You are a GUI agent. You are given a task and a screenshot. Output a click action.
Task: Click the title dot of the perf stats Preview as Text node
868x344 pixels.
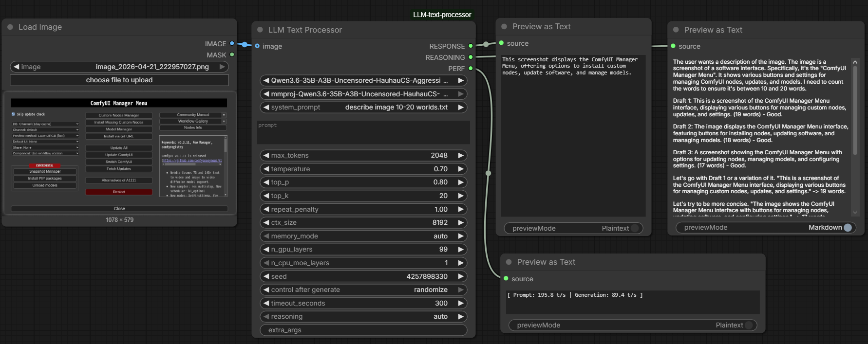click(x=509, y=262)
